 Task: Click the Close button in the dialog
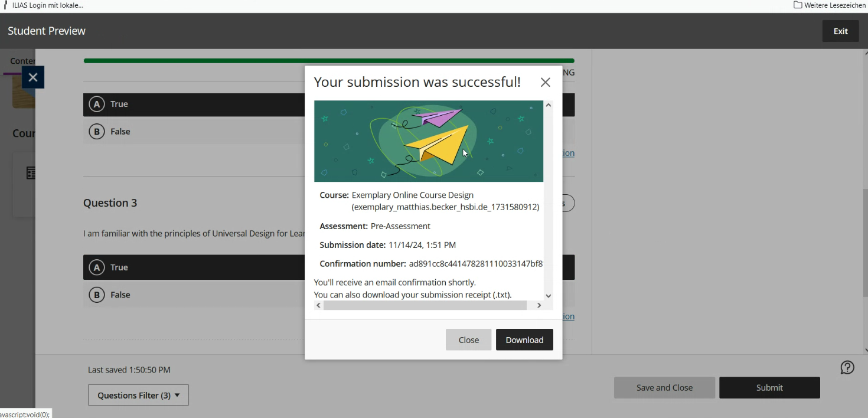tap(468, 339)
